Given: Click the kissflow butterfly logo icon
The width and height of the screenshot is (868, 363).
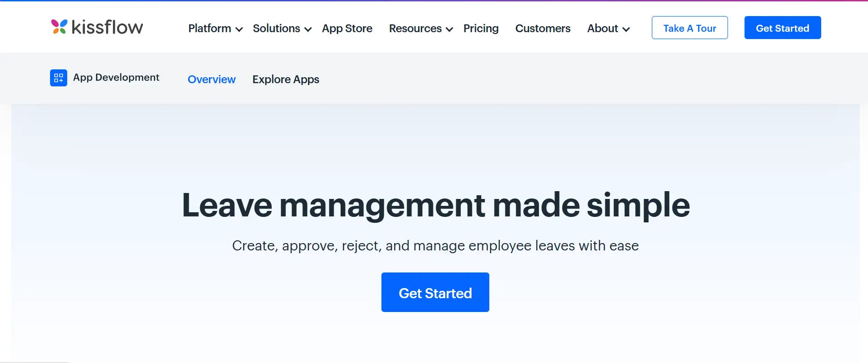Looking at the screenshot, I should [59, 27].
